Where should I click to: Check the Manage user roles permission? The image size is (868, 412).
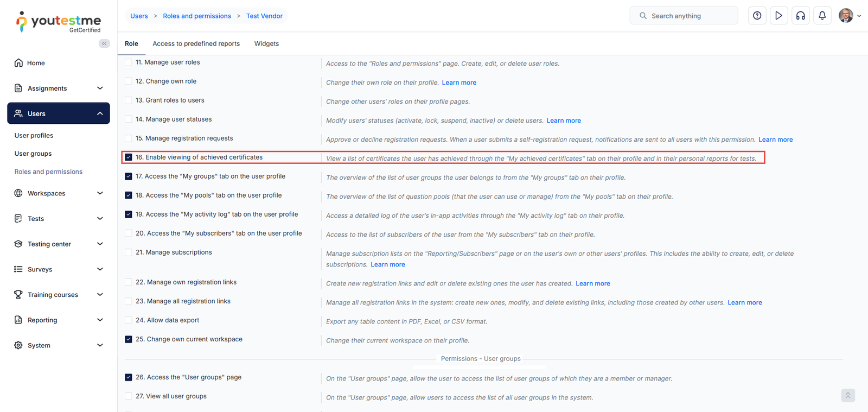point(129,62)
